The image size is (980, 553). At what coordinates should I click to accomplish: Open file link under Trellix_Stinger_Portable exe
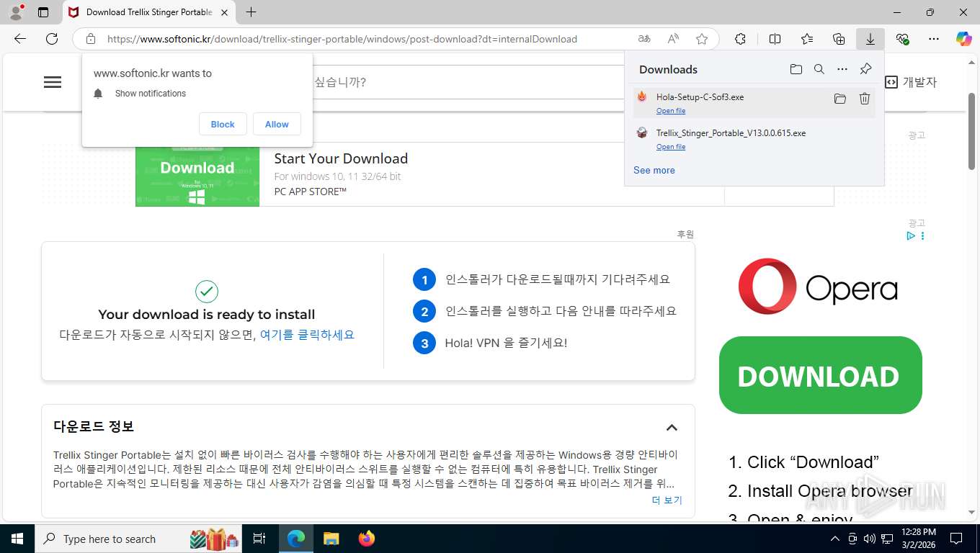click(x=671, y=147)
